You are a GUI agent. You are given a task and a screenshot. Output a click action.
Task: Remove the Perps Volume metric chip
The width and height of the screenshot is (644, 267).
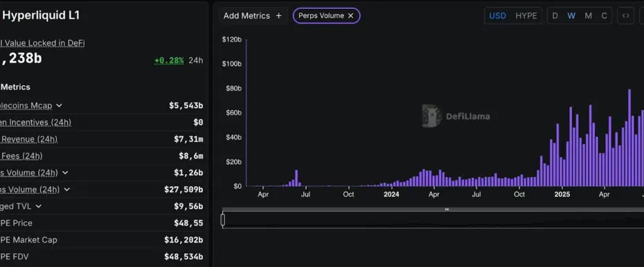351,16
